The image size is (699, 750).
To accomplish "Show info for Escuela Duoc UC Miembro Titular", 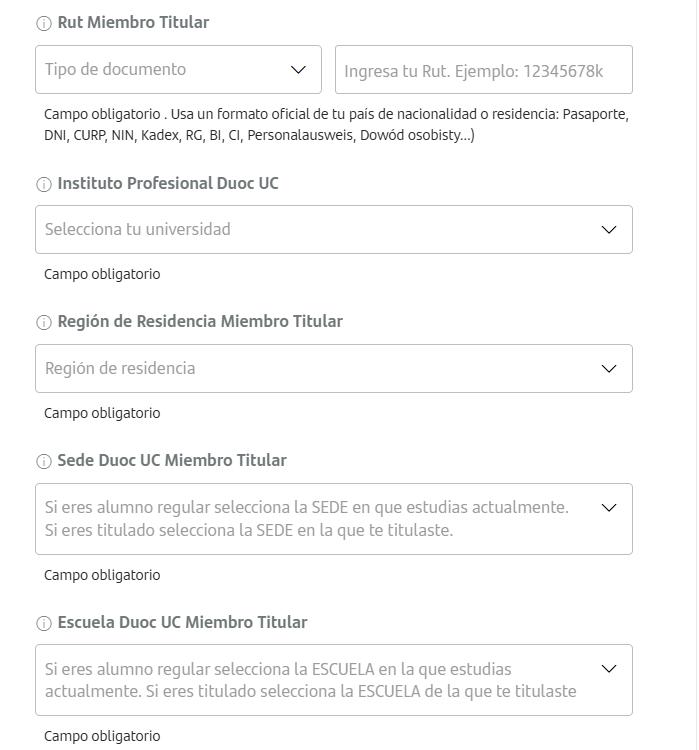I will tap(44, 623).
